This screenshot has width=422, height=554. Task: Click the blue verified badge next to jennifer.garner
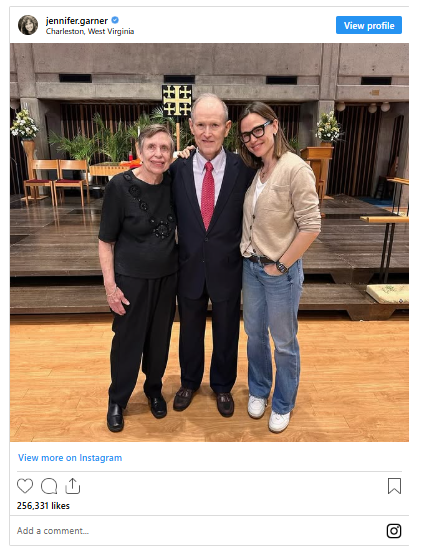point(115,20)
